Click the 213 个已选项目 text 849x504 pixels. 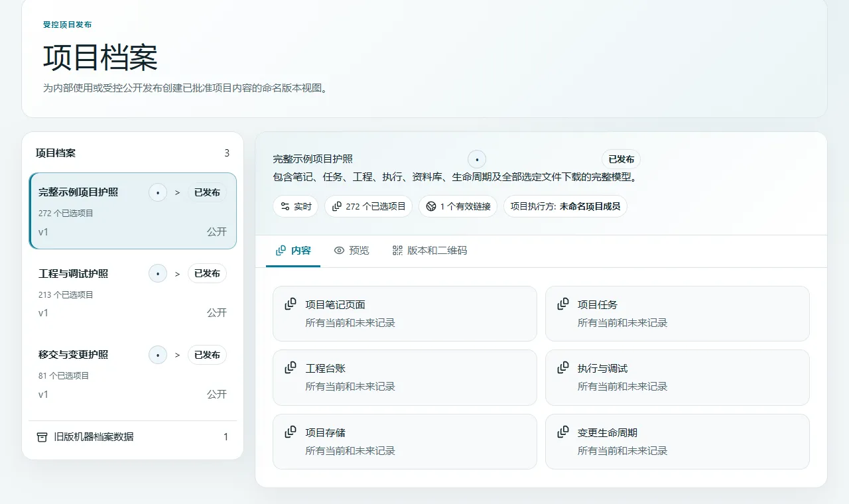[x=66, y=294]
